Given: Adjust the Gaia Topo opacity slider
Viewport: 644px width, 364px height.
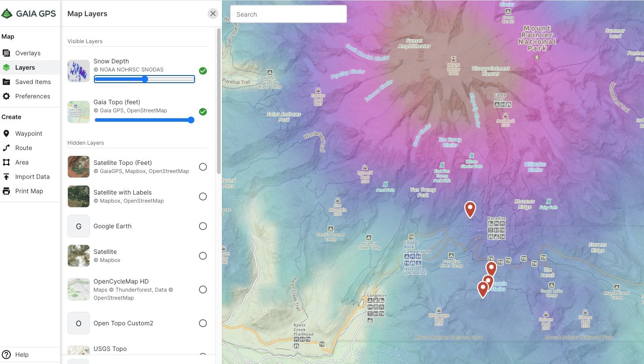Looking at the screenshot, I should pyautogui.click(x=144, y=120).
